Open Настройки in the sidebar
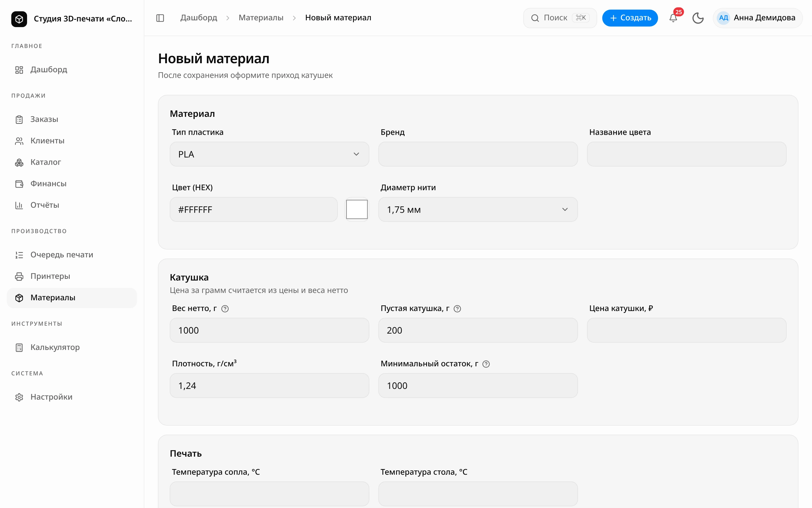This screenshot has height=508, width=812. (x=72, y=397)
